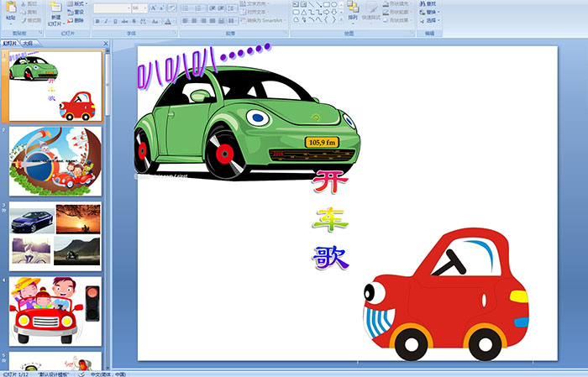Select the Down Arrow shape in gallery
588x377 pixels.
click(x=333, y=12)
